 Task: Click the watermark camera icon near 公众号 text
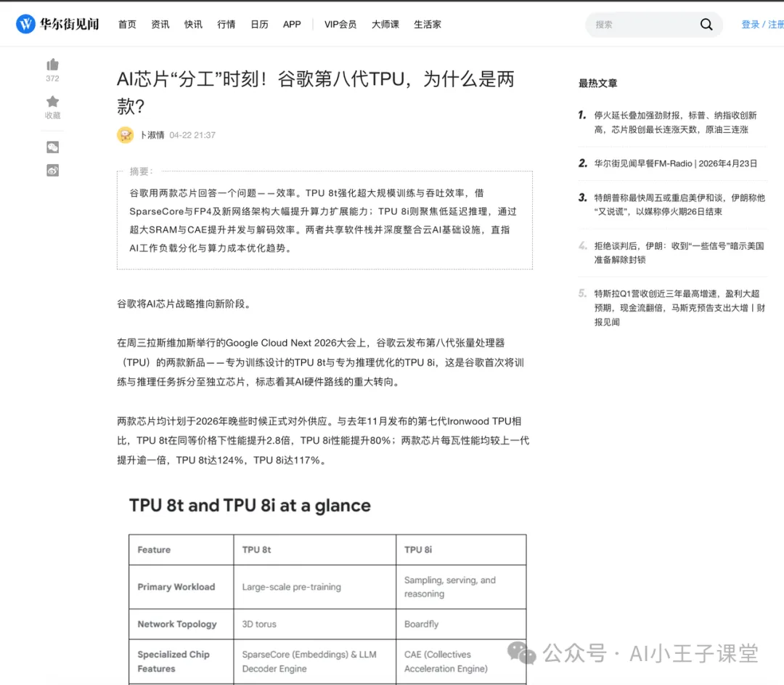click(522, 654)
